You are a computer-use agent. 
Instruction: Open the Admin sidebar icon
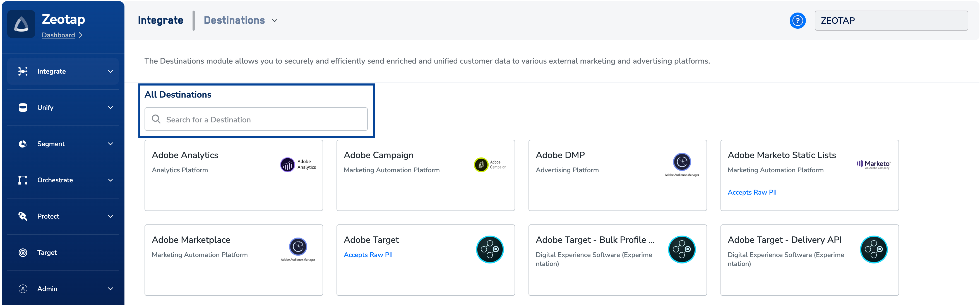(23, 288)
